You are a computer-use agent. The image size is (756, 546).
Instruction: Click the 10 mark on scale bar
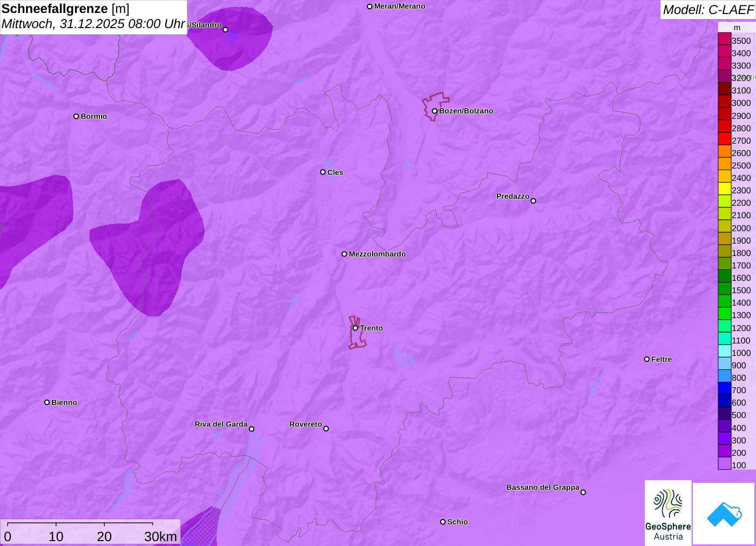pyautogui.click(x=56, y=536)
